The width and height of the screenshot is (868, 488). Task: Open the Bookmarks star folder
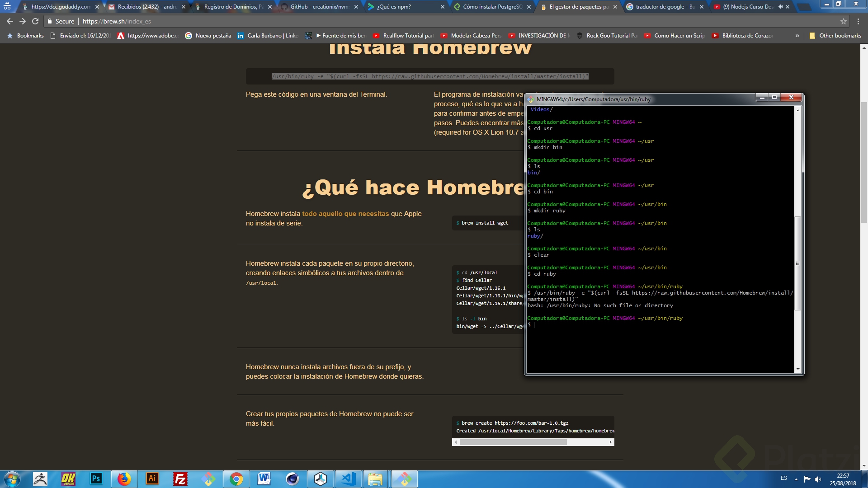(x=25, y=36)
